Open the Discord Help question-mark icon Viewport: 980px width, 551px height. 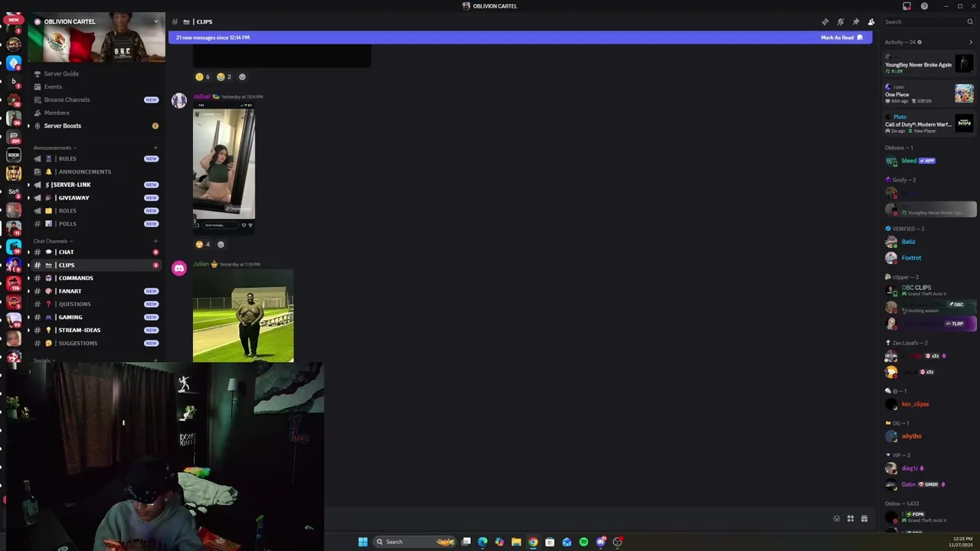click(x=924, y=6)
